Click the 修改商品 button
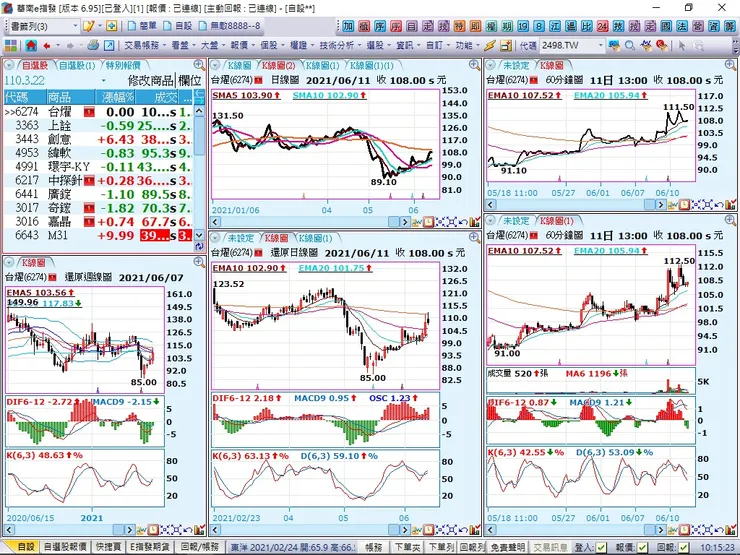The height and width of the screenshot is (555, 740). (151, 81)
